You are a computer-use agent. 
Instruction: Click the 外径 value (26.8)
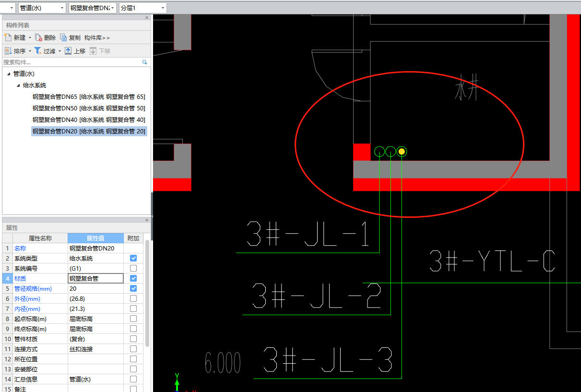click(95, 298)
